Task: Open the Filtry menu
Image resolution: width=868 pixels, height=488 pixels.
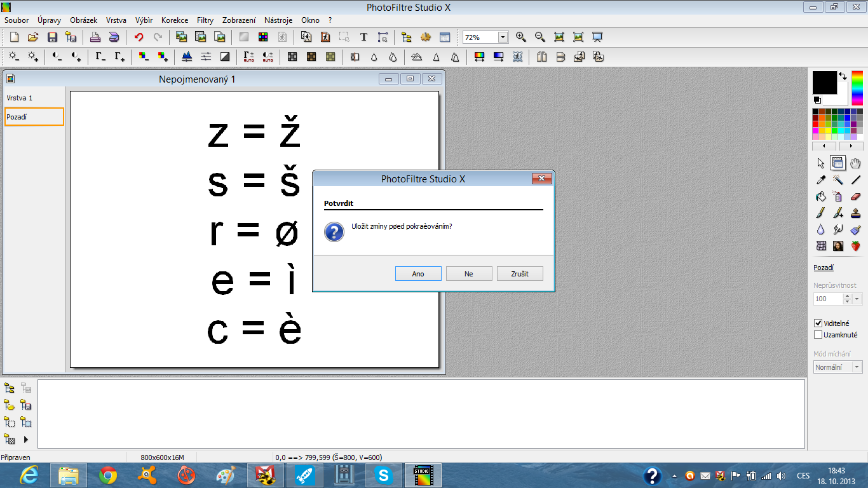Action: [205, 20]
